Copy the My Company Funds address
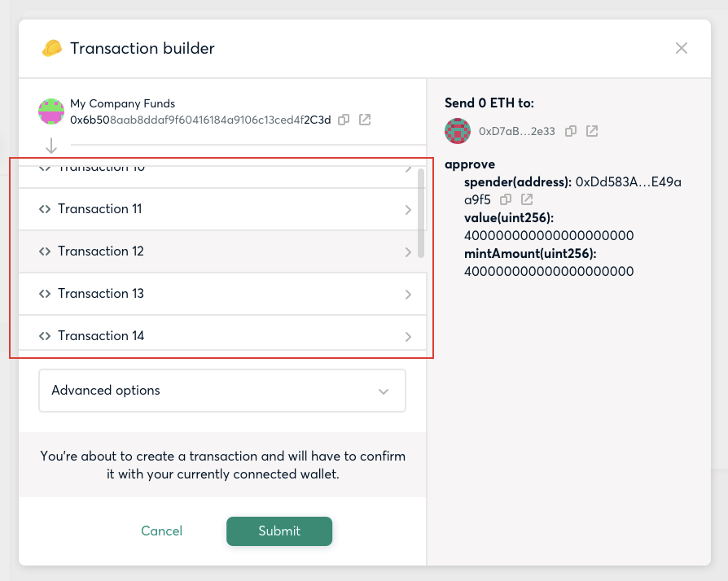The width and height of the screenshot is (728, 581). [344, 120]
